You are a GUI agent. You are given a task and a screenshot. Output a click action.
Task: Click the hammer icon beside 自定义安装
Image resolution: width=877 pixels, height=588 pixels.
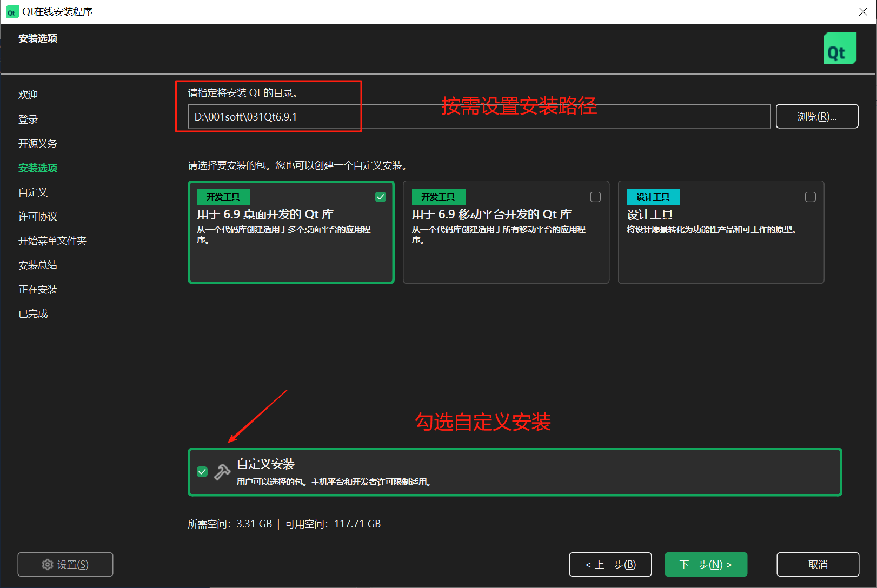[222, 472]
